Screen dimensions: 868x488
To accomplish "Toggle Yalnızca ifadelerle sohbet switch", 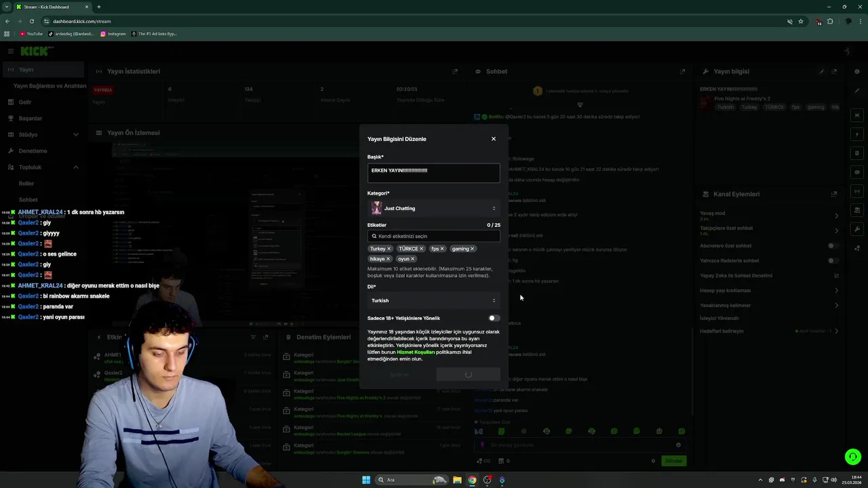I will click(833, 261).
